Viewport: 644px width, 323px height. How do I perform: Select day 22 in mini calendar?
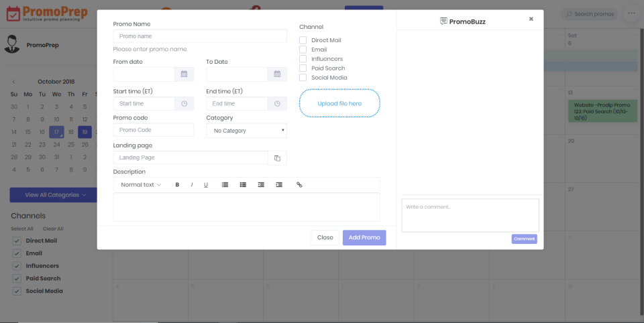pos(28,145)
